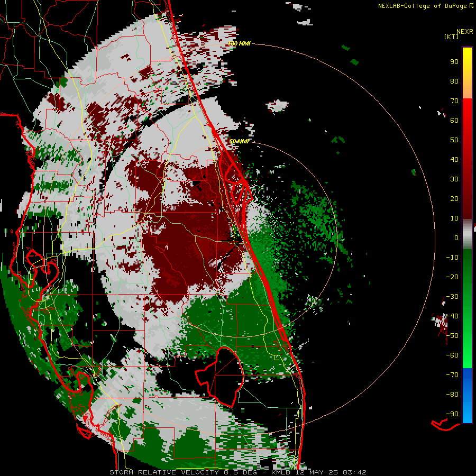Click the yellow top segment of color bar
Viewport: 476px width, 476px height.
click(x=467, y=73)
